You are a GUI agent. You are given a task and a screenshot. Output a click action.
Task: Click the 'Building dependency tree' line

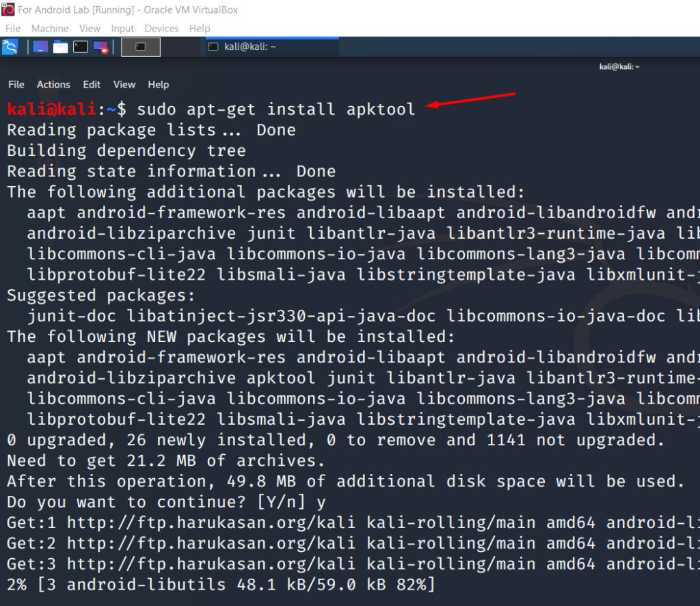[126, 150]
